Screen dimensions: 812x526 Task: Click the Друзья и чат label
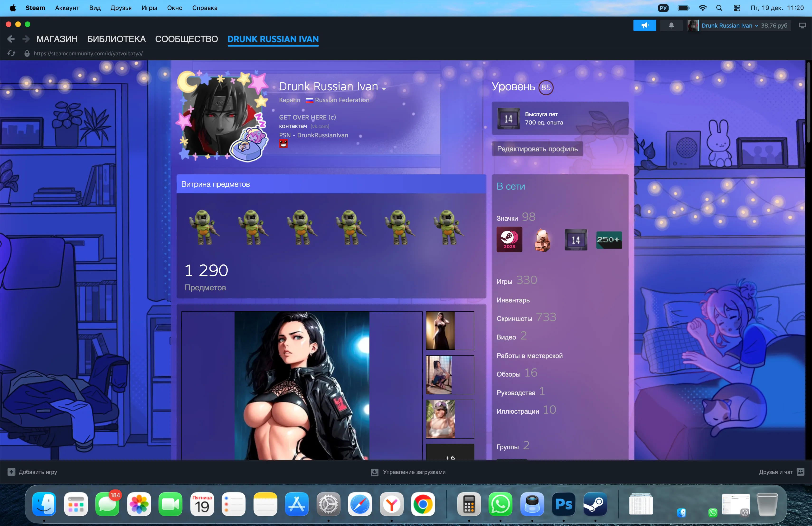click(x=775, y=472)
